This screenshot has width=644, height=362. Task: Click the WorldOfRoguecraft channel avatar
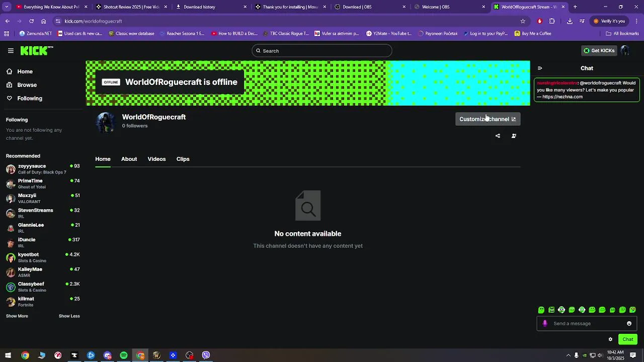tap(106, 122)
